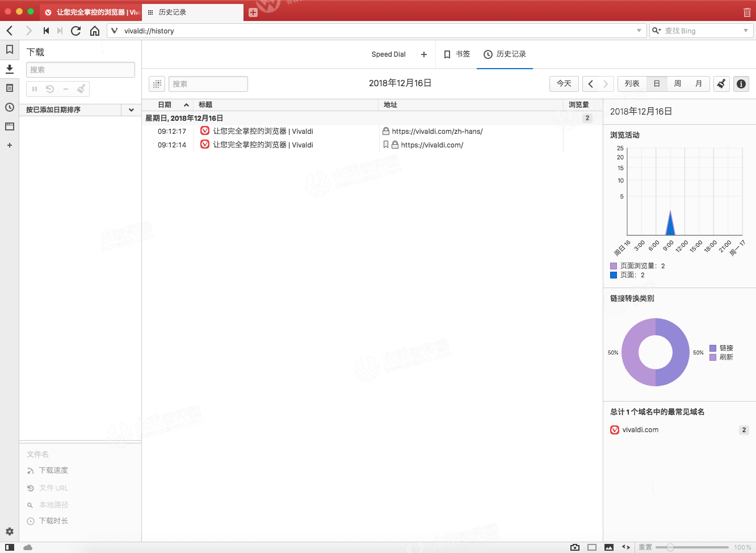Open the address bar history dropdown arrow
Viewport: 756px width, 553px height.
tap(638, 31)
